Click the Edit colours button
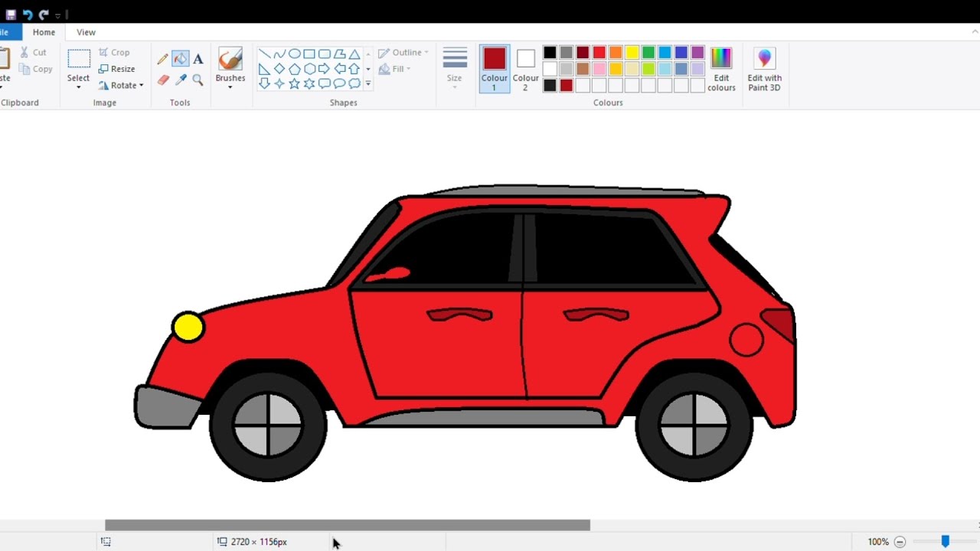 click(x=721, y=69)
